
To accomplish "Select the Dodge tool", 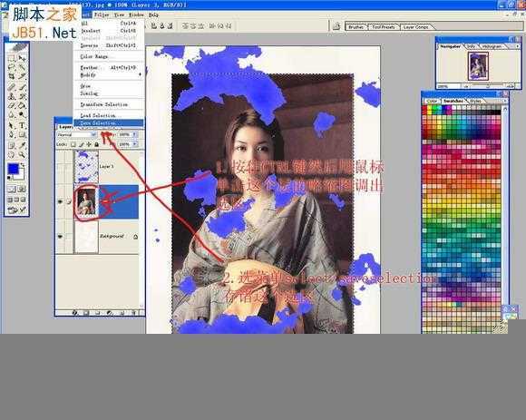I will [22, 115].
